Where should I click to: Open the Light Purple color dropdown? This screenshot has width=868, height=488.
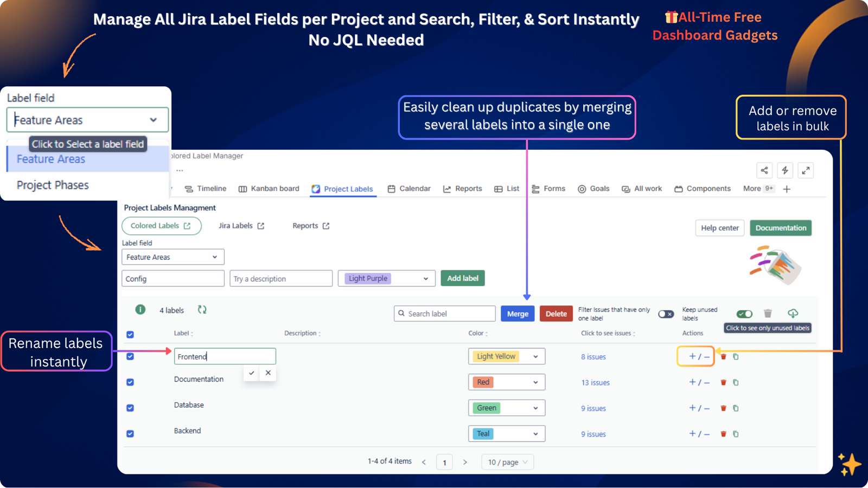(x=386, y=278)
